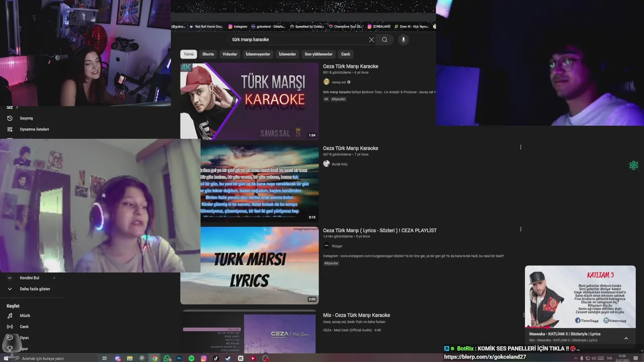Click the Kendini Bul sidebar entry

click(x=29, y=278)
